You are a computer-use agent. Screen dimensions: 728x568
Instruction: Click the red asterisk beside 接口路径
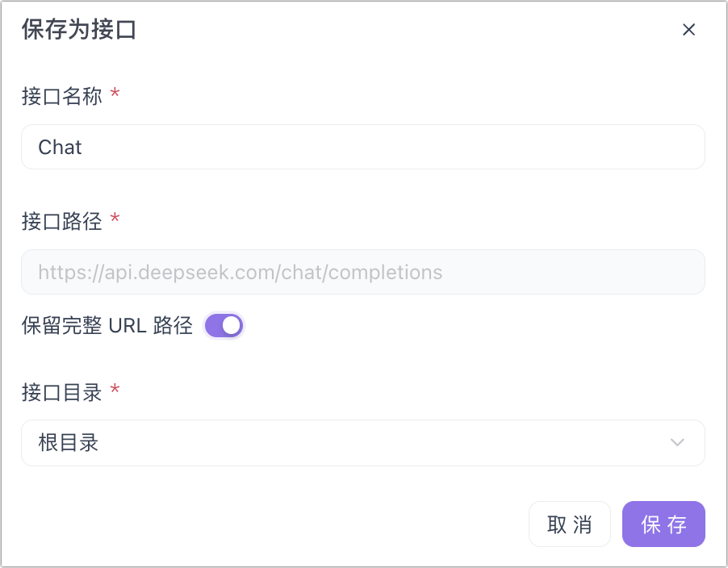(x=115, y=219)
